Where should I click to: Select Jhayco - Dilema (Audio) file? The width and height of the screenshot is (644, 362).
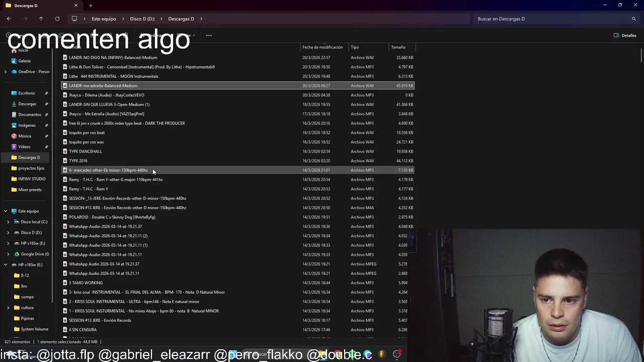click(x=107, y=95)
